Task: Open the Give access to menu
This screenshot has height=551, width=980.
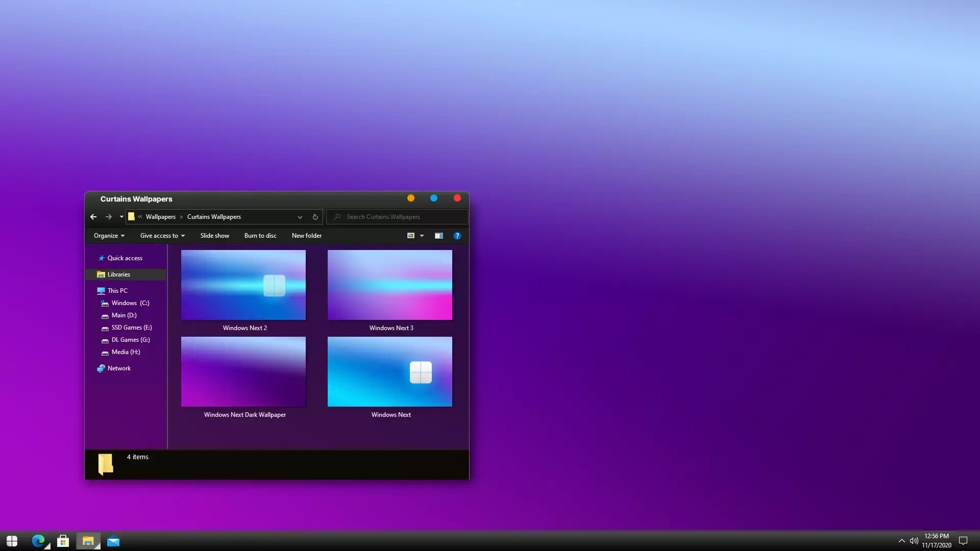Action: 162,236
